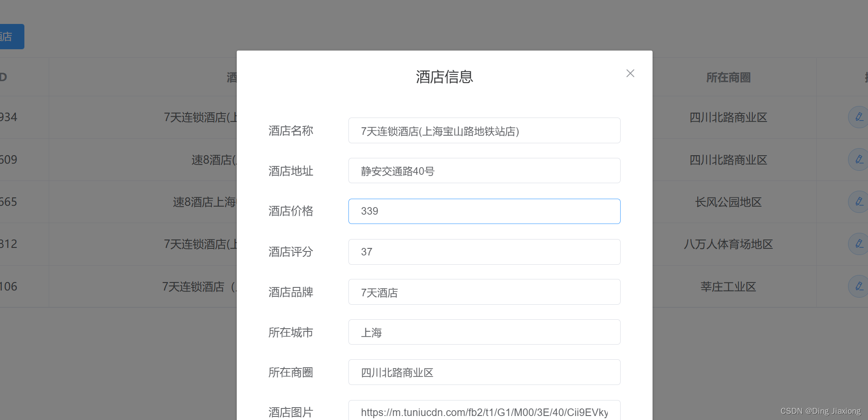Click the 酒店价格 field showing 339
Viewport: 868px width, 420px height.
[484, 211]
